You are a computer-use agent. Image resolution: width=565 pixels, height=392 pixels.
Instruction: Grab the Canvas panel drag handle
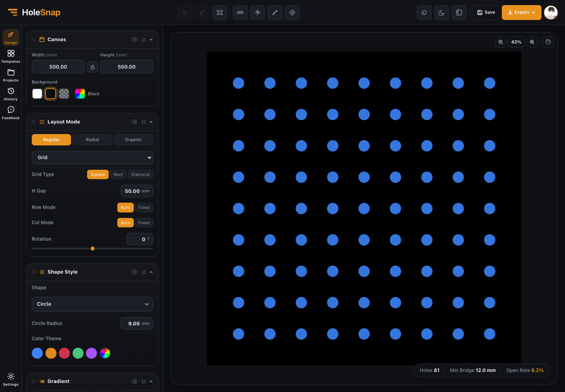(34, 40)
